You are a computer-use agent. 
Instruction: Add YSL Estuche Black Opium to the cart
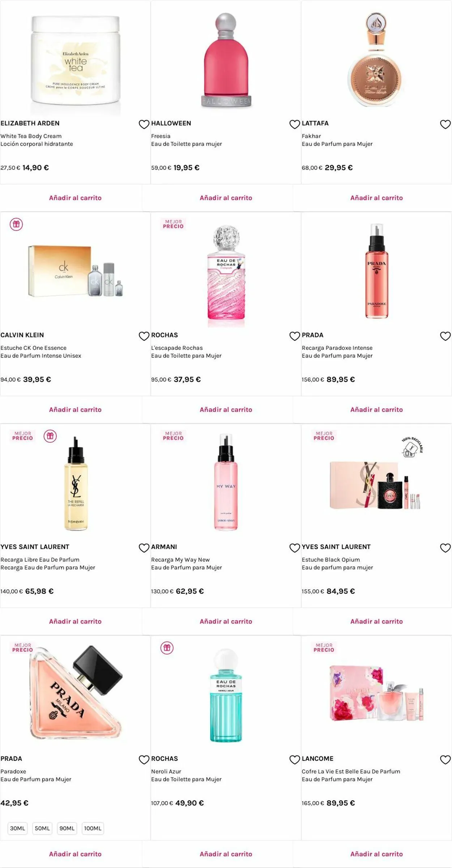click(376, 621)
